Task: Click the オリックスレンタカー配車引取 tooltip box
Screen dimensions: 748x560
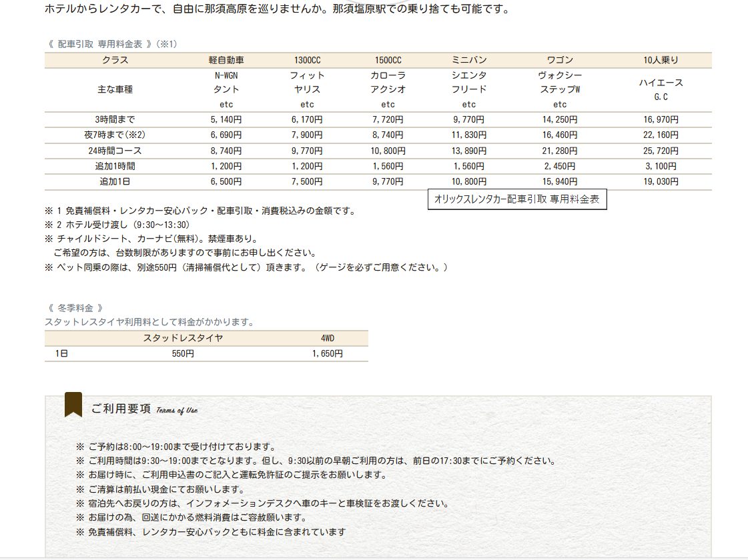Action: point(517,199)
